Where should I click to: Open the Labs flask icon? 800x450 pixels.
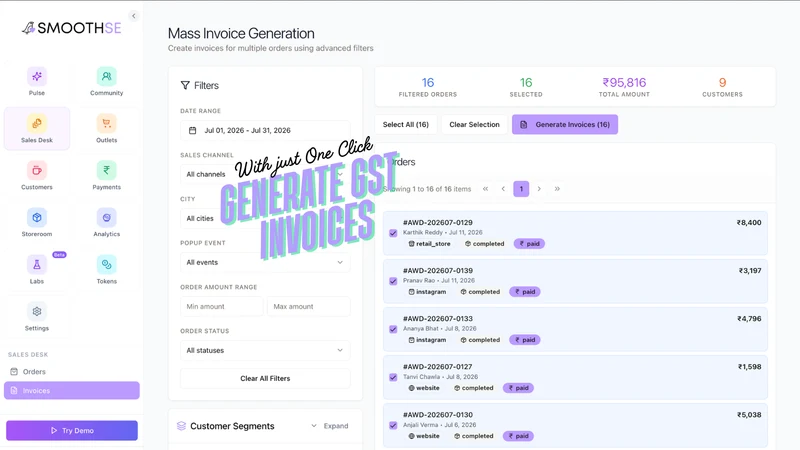(37, 264)
